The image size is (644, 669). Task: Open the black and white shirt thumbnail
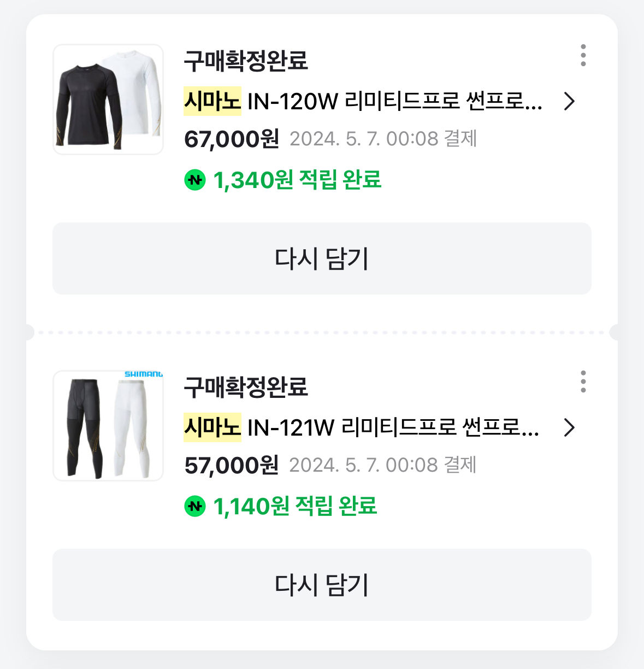[x=108, y=99]
